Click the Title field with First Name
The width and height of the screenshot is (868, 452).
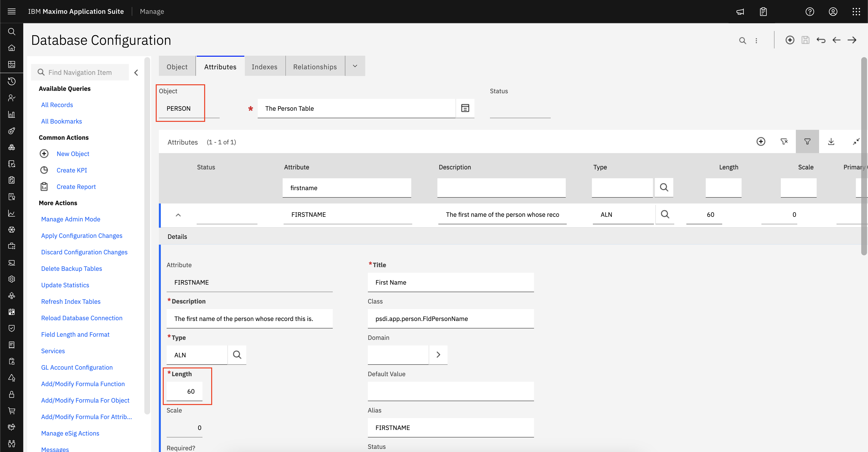pos(451,282)
